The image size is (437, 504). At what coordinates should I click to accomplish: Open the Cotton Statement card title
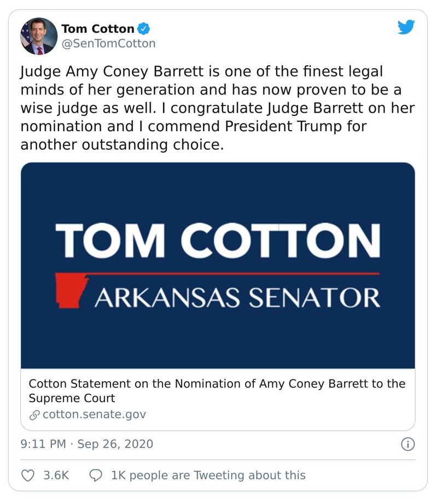217,390
